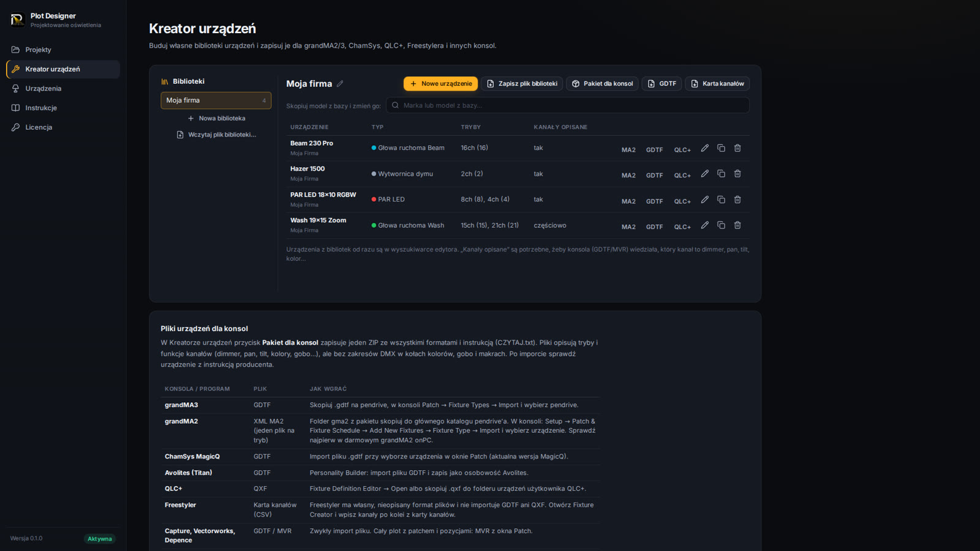980x551 pixels.
Task: Click the GDTF export toolbar button
Action: 661,84
